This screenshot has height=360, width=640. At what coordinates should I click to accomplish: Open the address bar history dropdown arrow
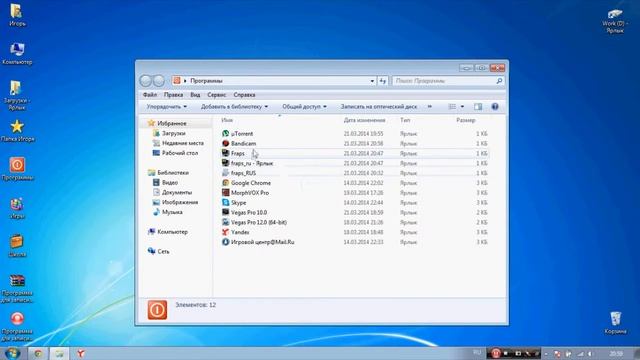pos(372,81)
